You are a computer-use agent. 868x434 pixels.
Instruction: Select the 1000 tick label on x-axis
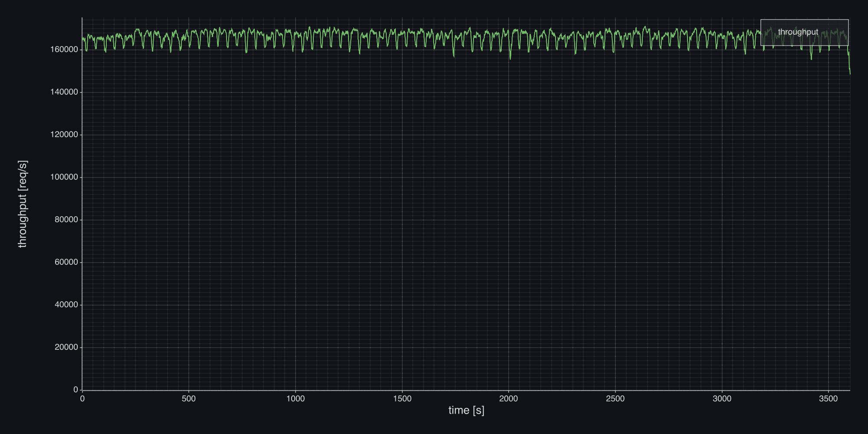coord(296,399)
